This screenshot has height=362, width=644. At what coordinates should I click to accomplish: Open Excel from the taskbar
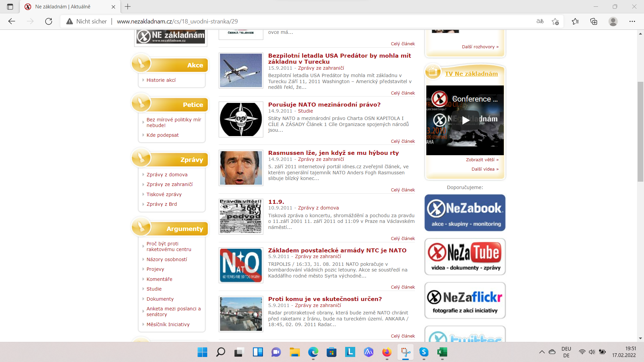[x=442, y=352]
